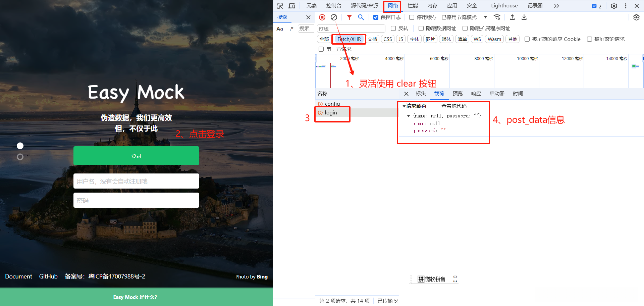Check third-party requests checkbox
644x306 pixels.
321,49
